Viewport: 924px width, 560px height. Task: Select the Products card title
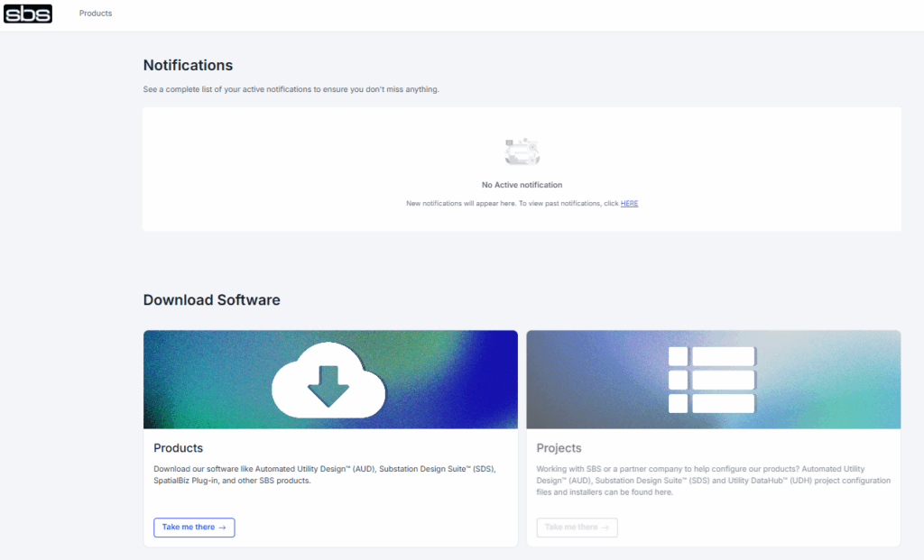(x=179, y=448)
